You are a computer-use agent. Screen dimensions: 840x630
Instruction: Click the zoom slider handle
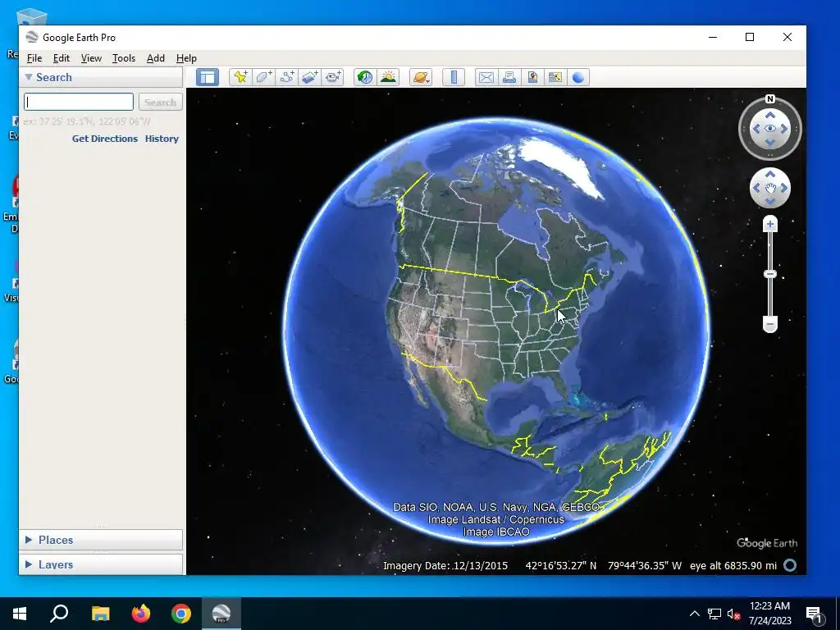click(769, 274)
